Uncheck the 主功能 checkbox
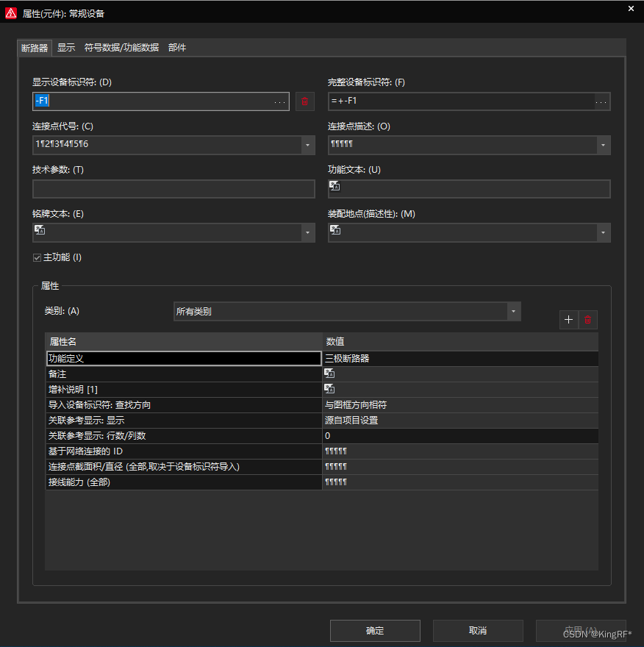Screen dimensions: 644x647 tap(37, 257)
